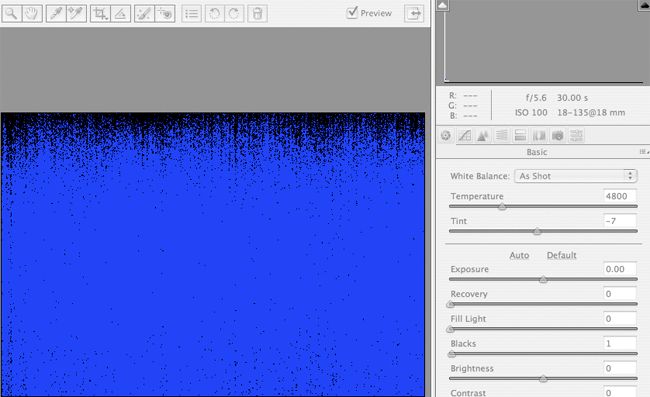This screenshot has width=650, height=397.
Task: Open the Basic panel options menu
Action: (644, 152)
